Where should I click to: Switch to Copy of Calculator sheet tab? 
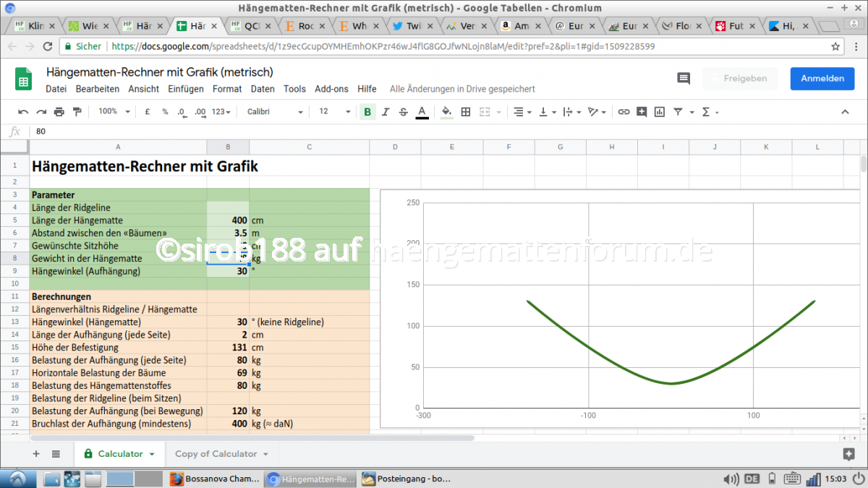[216, 454]
